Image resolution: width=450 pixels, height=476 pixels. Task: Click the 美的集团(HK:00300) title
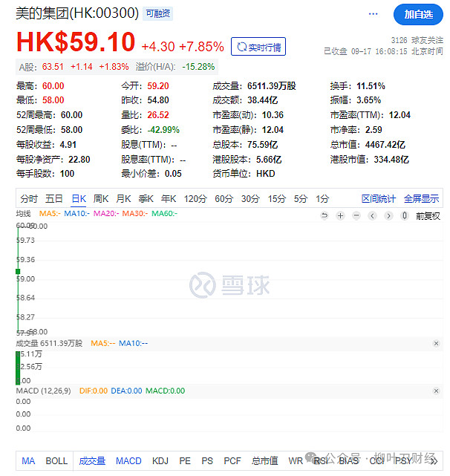(77, 13)
